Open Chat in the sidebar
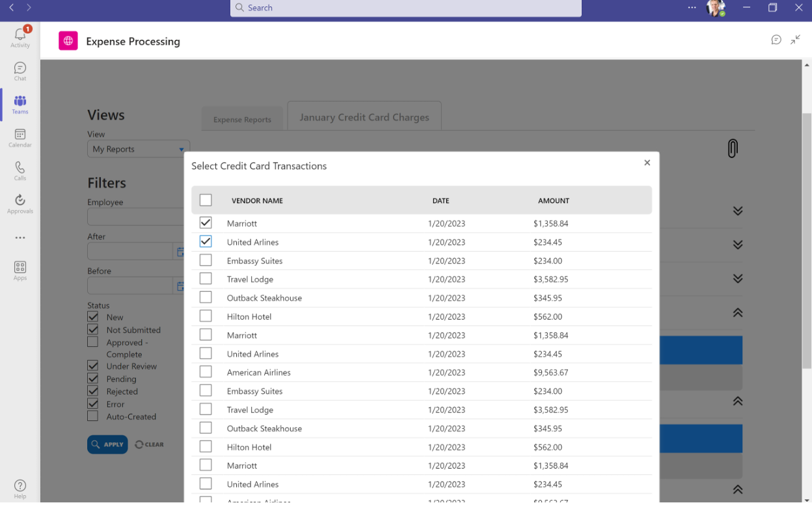This screenshot has width=812, height=505. click(20, 72)
